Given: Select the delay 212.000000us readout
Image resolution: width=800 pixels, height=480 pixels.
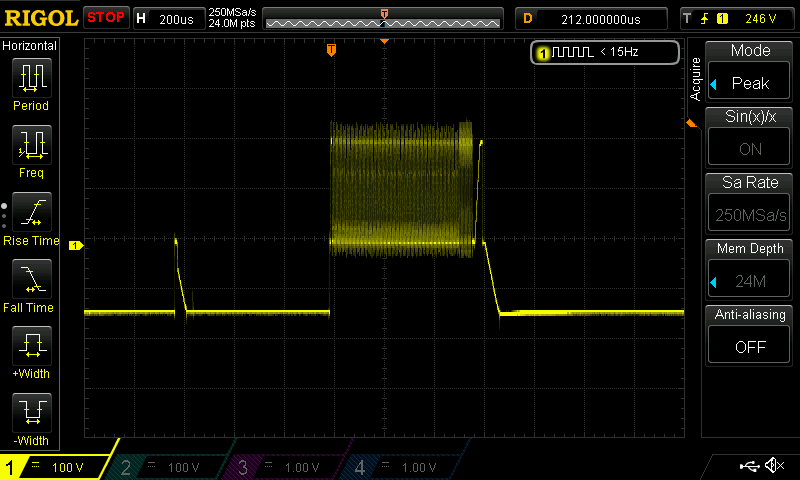Looking at the screenshot, I should point(591,19).
